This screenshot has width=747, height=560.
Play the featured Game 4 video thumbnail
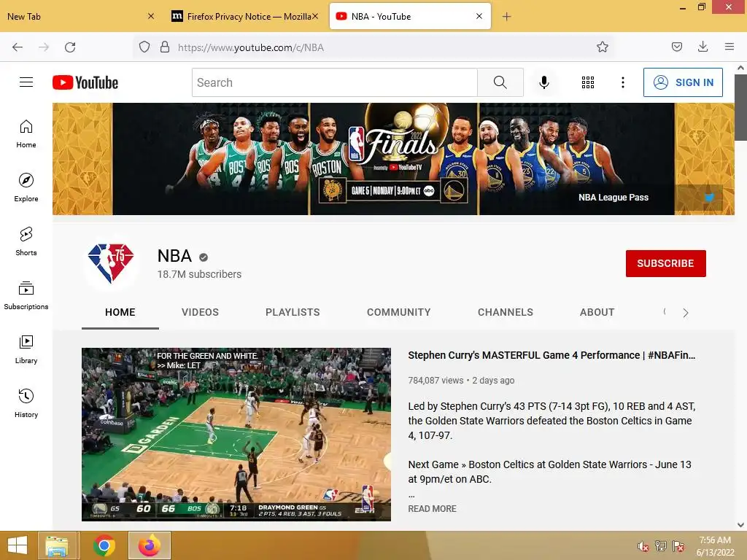(236, 435)
